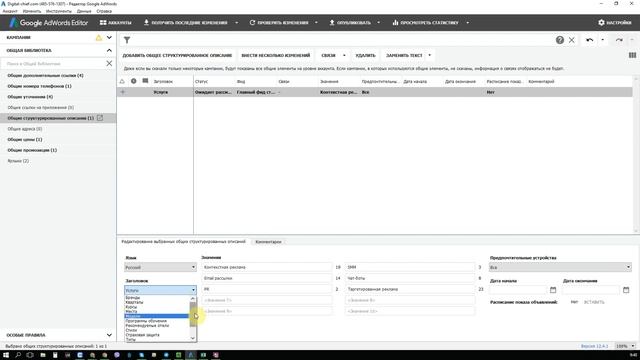Switch to the edit shared structured snippets tab
The image size is (640, 360).
(x=184, y=242)
